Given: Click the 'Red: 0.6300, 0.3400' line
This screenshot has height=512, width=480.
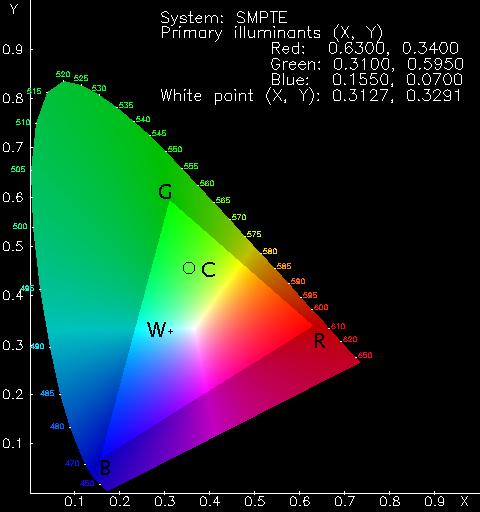Looking at the screenshot, I should pos(365,48).
